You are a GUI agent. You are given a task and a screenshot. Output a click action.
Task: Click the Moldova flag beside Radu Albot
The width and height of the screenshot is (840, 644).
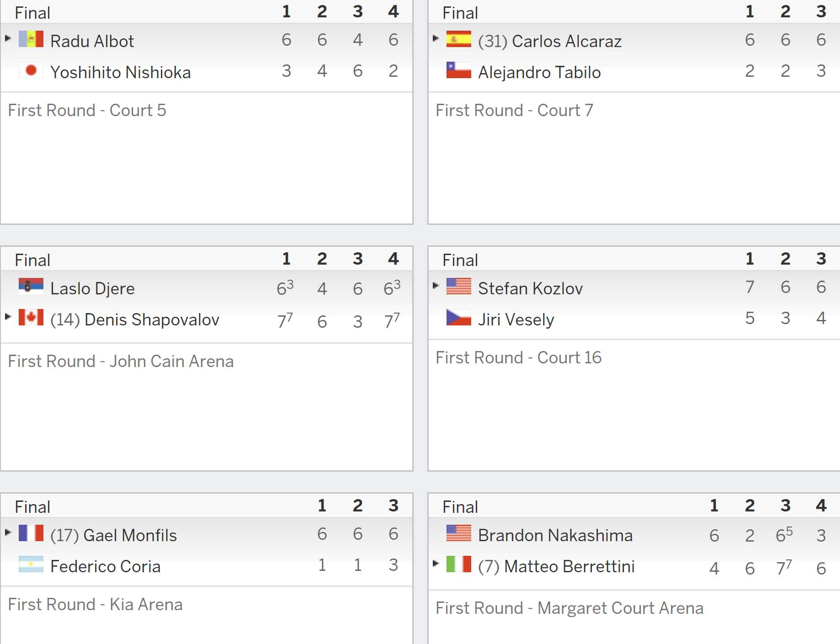31,39
